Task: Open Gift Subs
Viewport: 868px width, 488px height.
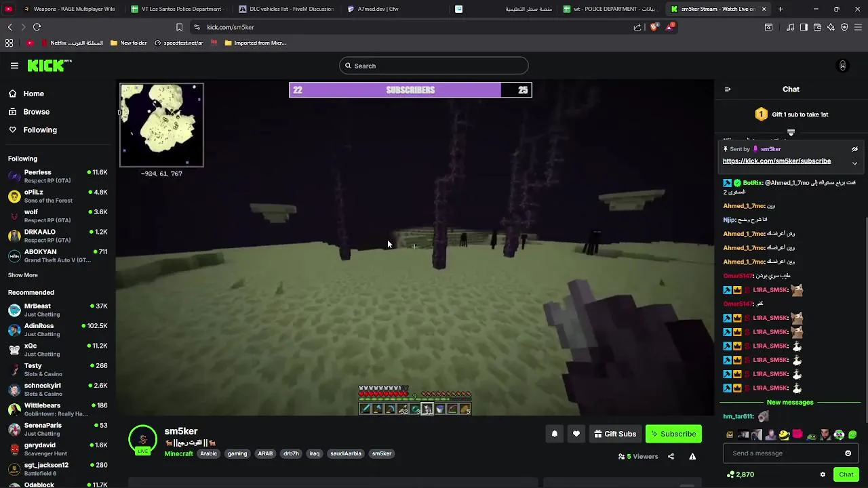Action: click(615, 434)
